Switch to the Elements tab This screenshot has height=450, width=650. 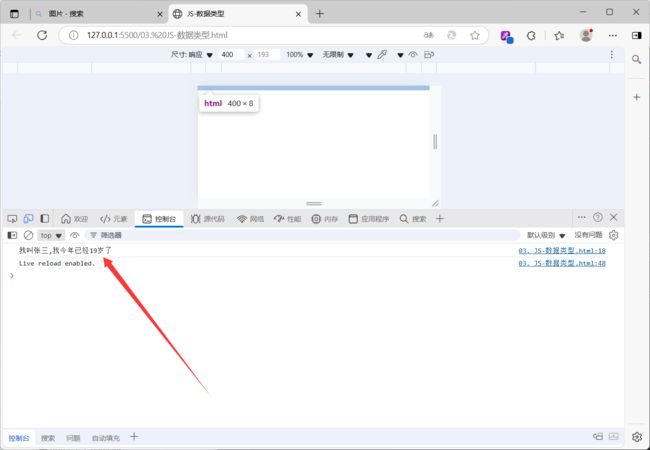pos(114,219)
